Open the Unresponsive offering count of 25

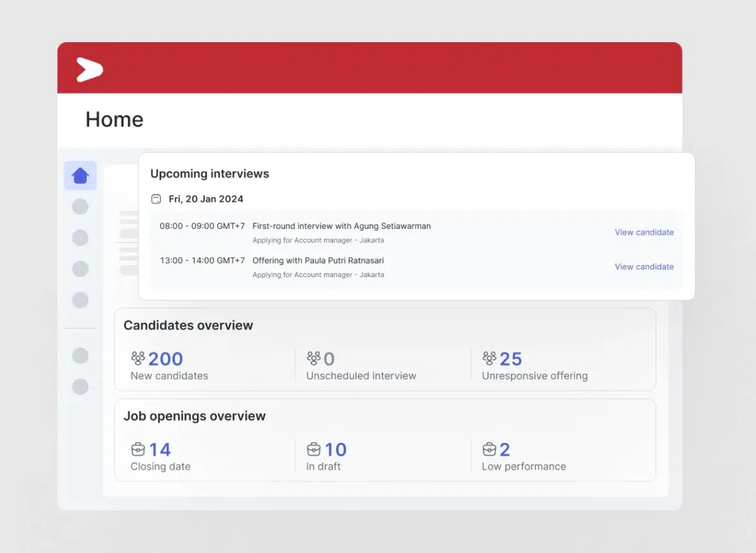[x=511, y=359]
